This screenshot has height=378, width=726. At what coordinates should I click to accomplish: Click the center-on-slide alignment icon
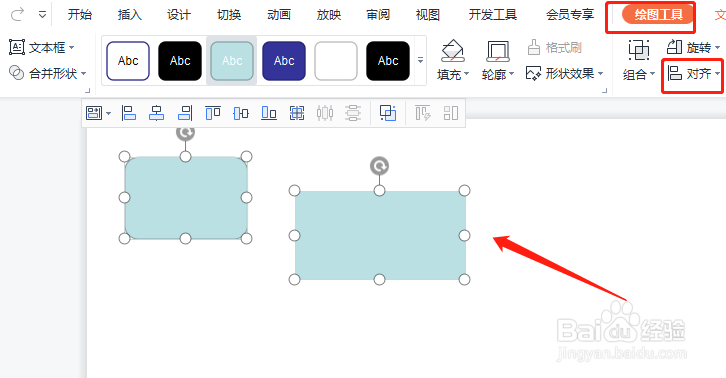297,113
